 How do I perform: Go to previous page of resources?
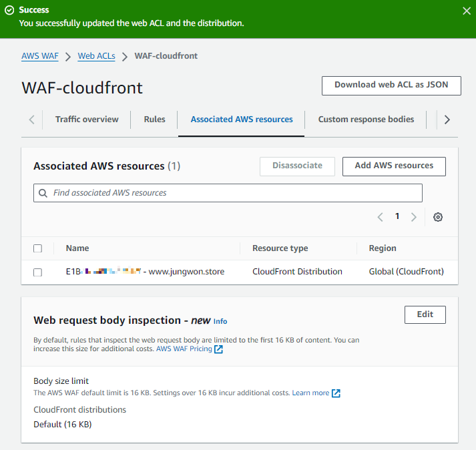click(380, 217)
